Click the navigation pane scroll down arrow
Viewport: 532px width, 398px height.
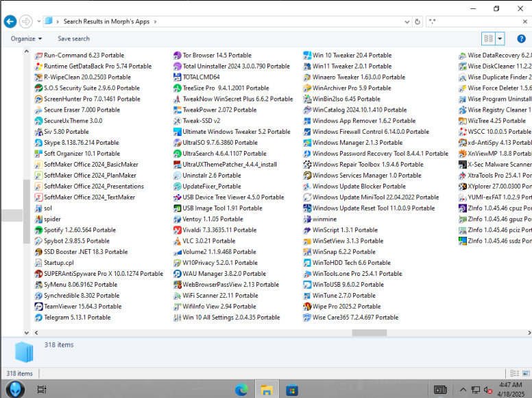pos(27,333)
